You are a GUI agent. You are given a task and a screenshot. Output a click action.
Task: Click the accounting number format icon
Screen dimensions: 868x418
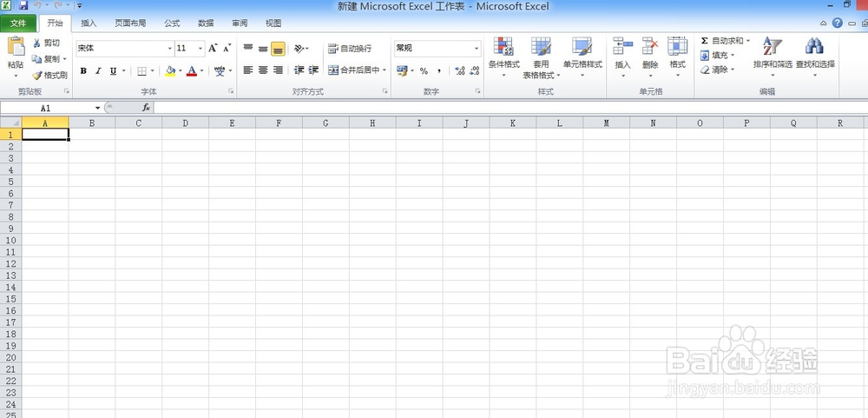[x=402, y=71]
